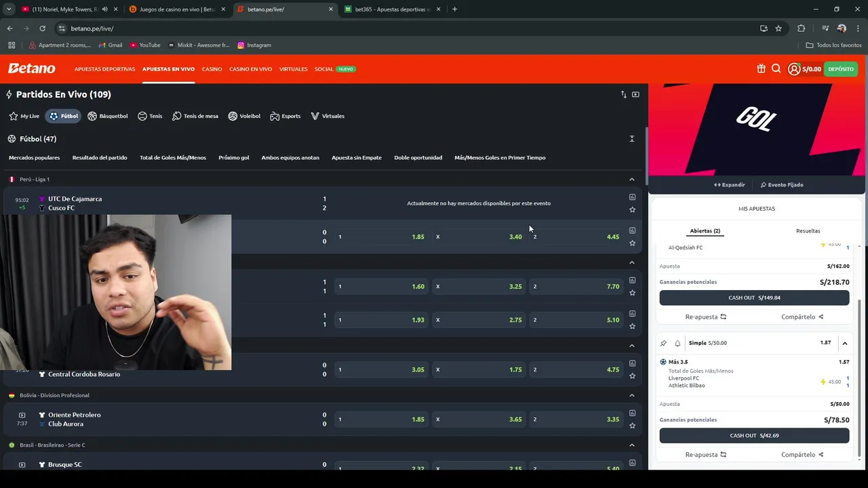
Task: Select the Básquetbol sport filter
Action: point(107,116)
